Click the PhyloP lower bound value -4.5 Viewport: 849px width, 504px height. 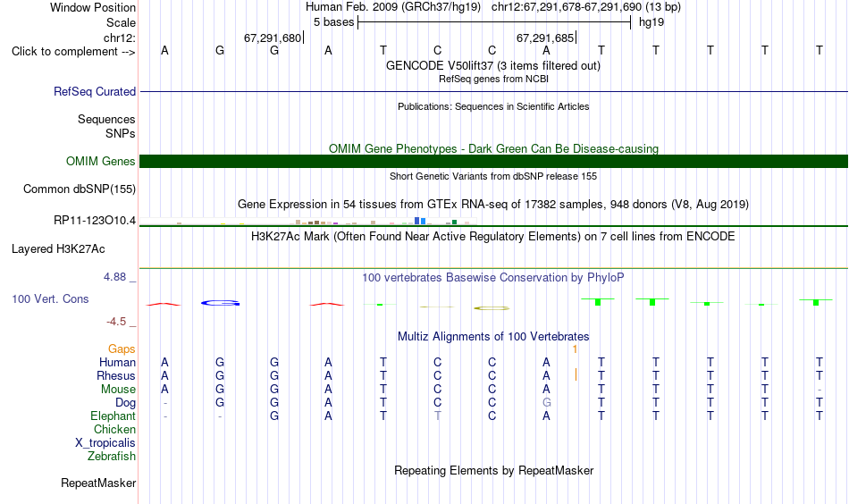click(116, 322)
